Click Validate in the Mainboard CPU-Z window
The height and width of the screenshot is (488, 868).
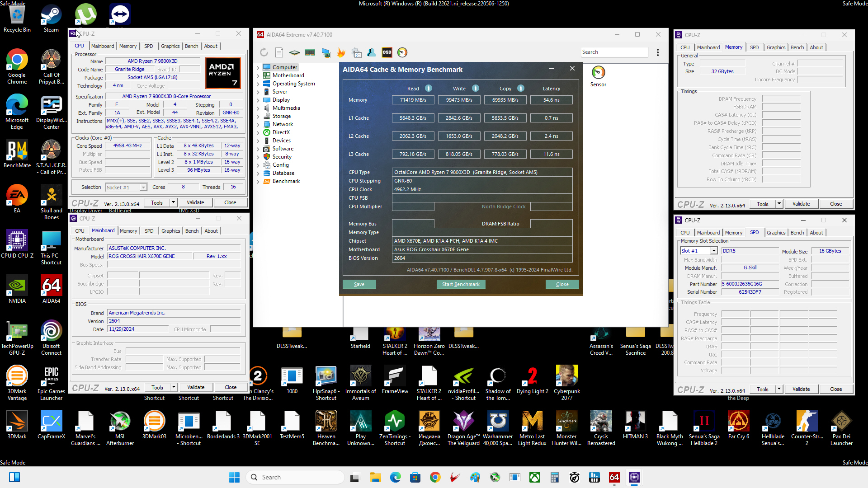pyautogui.click(x=195, y=387)
